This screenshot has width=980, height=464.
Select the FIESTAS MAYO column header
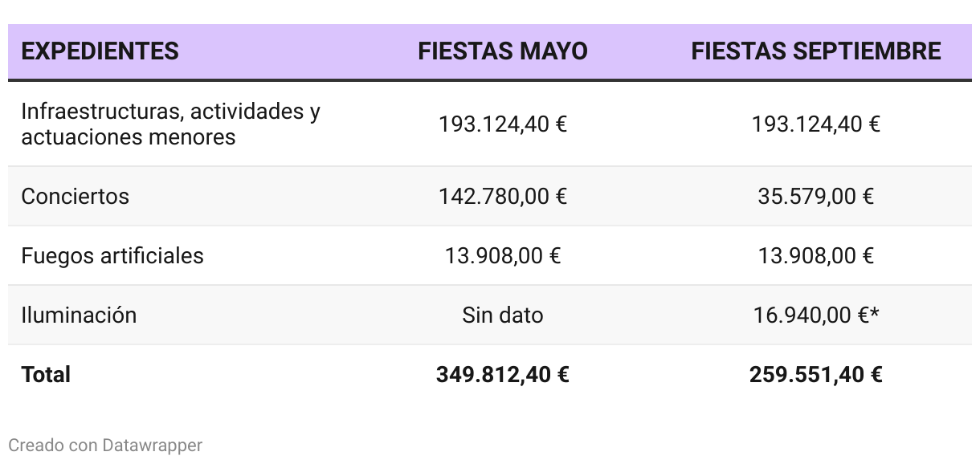pos(502,51)
